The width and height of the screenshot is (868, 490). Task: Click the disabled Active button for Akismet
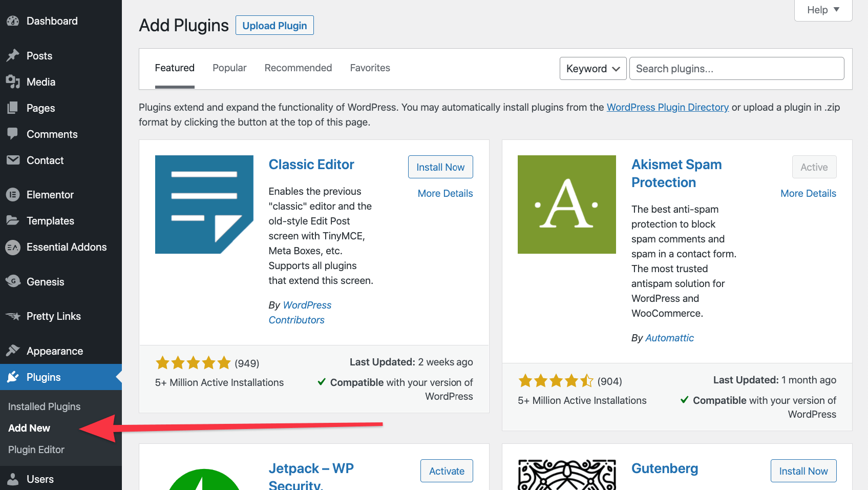pyautogui.click(x=814, y=167)
